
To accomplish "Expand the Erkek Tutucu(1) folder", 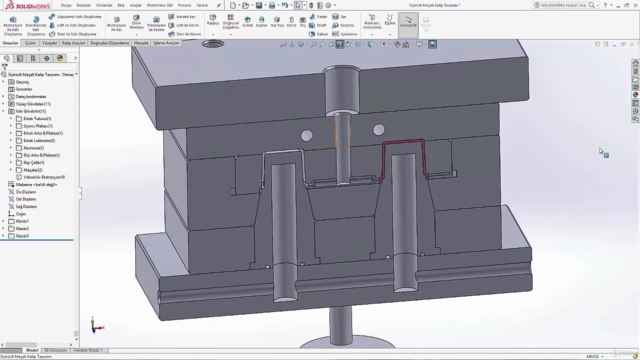I will coord(11,119).
